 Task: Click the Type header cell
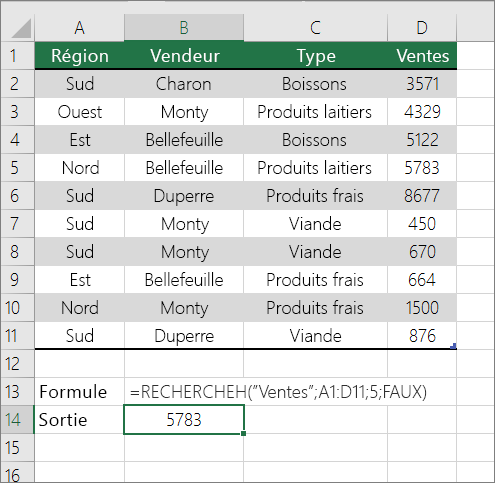pyautogui.click(x=315, y=56)
